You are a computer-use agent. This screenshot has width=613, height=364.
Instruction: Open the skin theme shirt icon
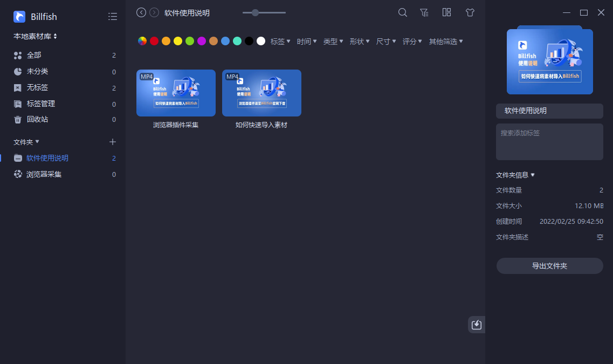point(470,12)
